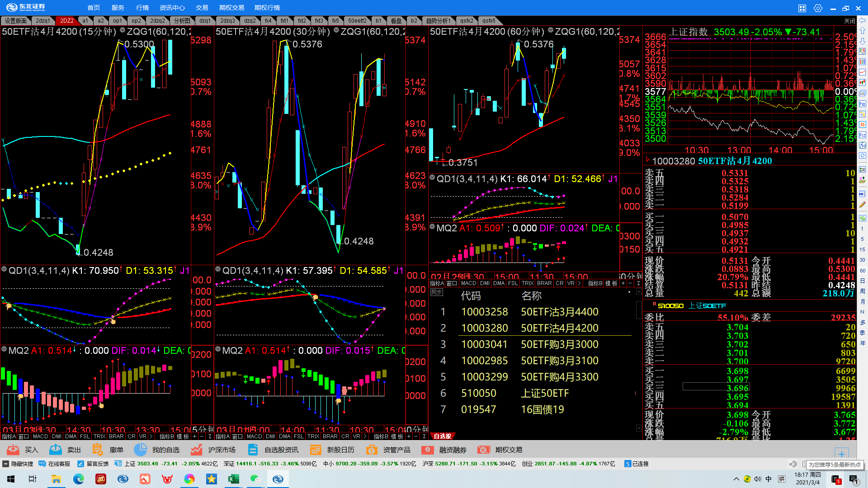
Task: Click the 关闭 link at top right
Action: coord(849,21)
